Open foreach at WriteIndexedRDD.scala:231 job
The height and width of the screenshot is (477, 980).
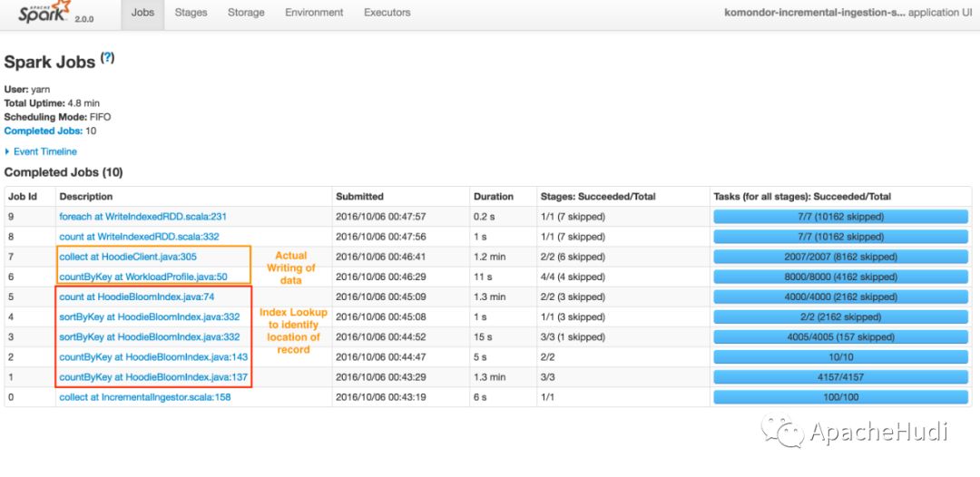point(142,217)
